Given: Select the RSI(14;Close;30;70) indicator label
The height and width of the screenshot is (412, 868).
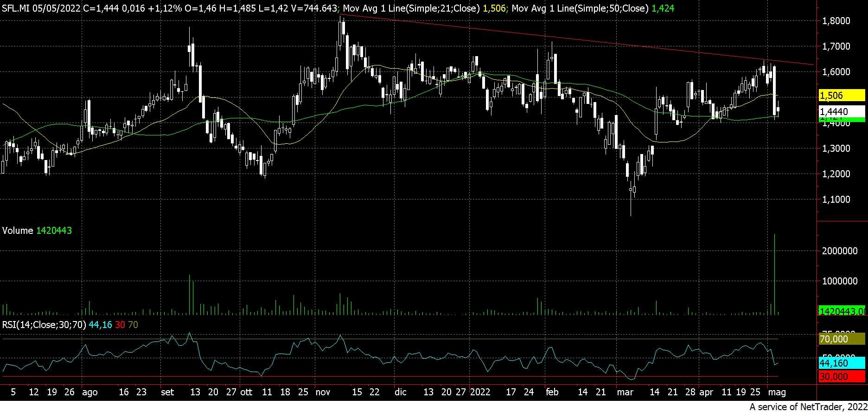Looking at the screenshot, I should tap(44, 325).
